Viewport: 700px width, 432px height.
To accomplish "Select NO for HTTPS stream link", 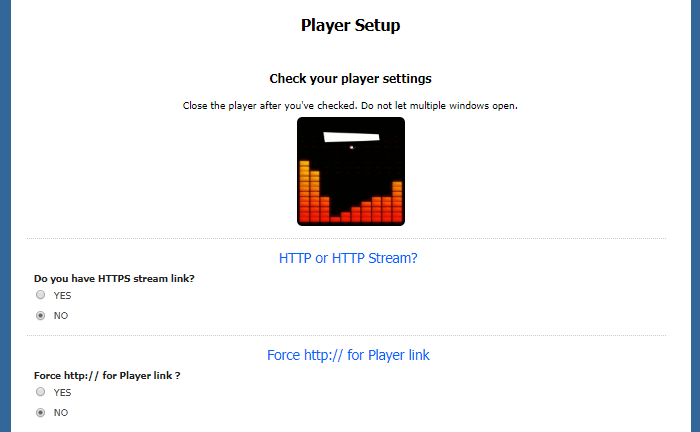I will coord(41,316).
